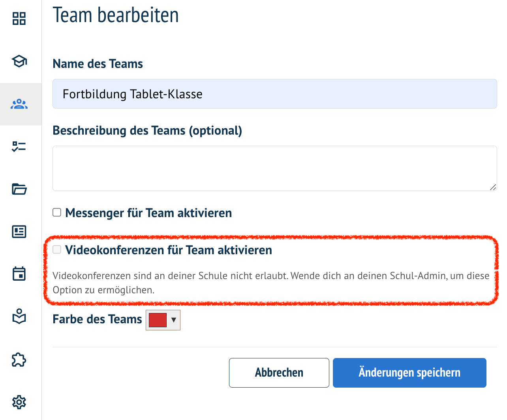The width and height of the screenshot is (507, 420).
Task: Click the disabled Videokonferenzen checkbox
Action: pyautogui.click(x=57, y=249)
